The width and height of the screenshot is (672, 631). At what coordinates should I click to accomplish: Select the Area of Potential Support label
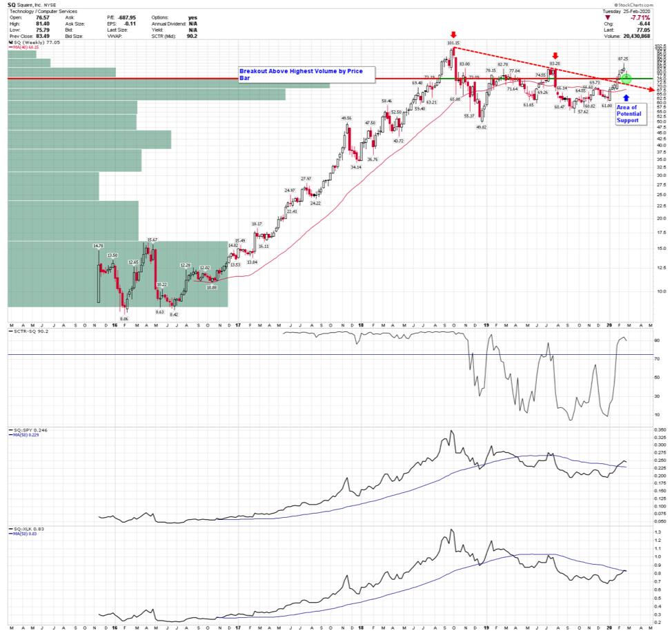point(628,114)
